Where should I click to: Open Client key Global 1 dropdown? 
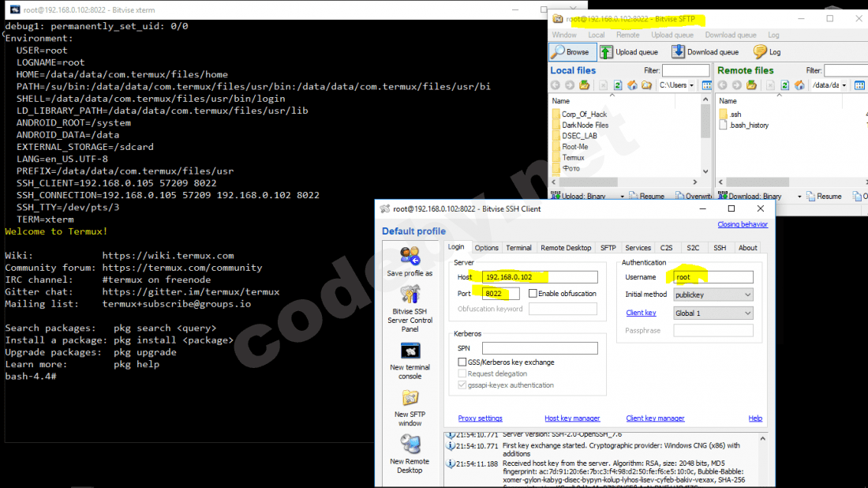pos(713,313)
